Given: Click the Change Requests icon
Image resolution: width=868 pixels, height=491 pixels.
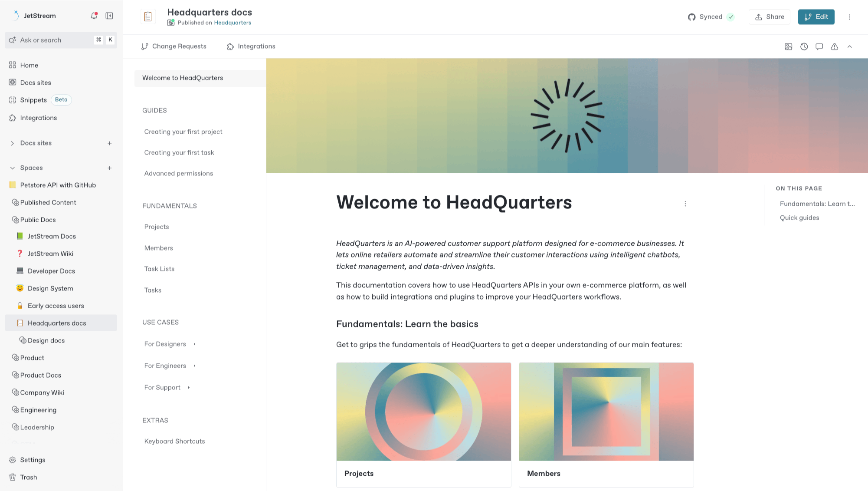Looking at the screenshot, I should point(144,46).
